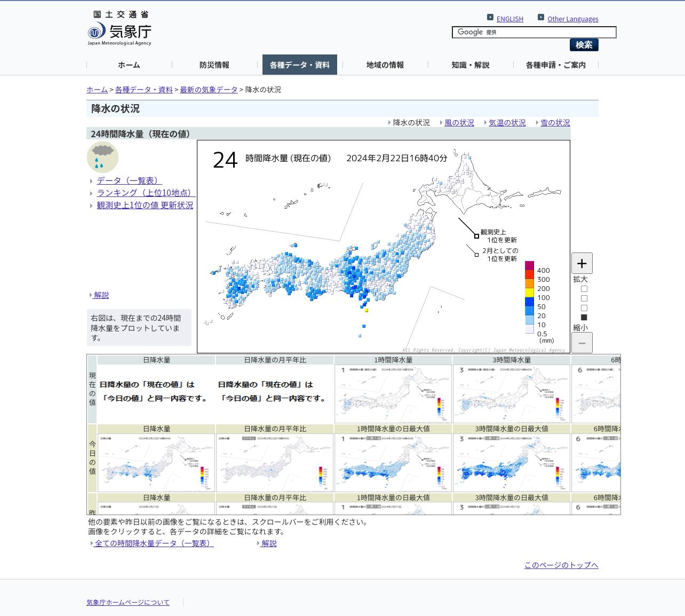Click 2月としての1位を更新 legend marker
Viewport: 685px width, 616px height.
pyautogui.click(x=476, y=255)
